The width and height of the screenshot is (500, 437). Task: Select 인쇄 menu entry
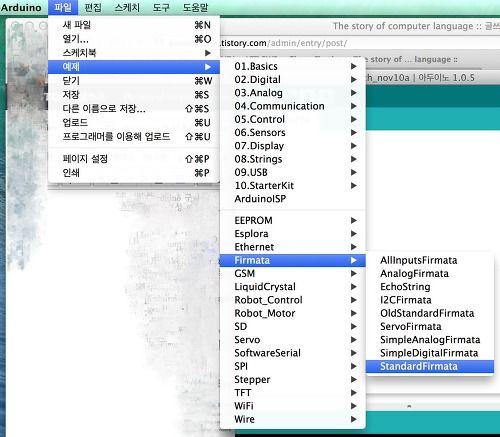(134, 173)
